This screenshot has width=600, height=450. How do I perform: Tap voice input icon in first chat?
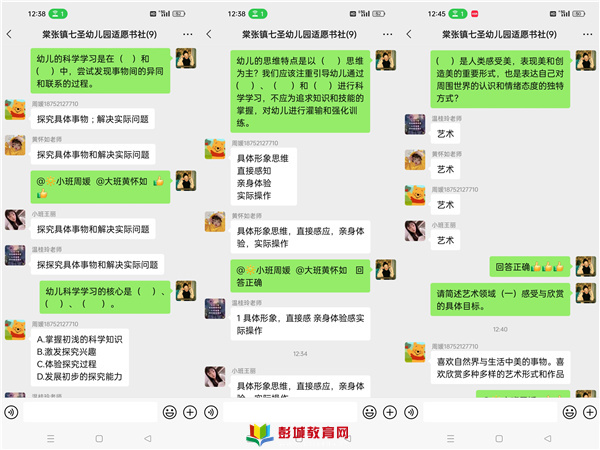[11, 412]
